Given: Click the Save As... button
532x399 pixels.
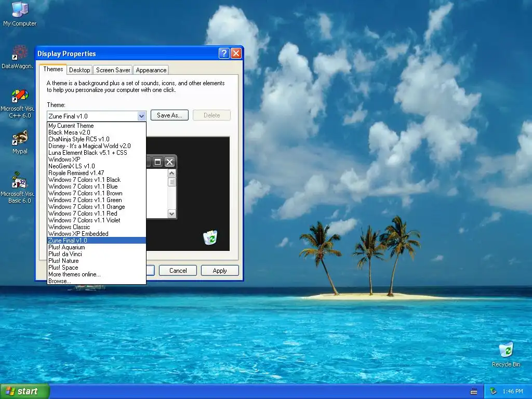Looking at the screenshot, I should (x=169, y=115).
